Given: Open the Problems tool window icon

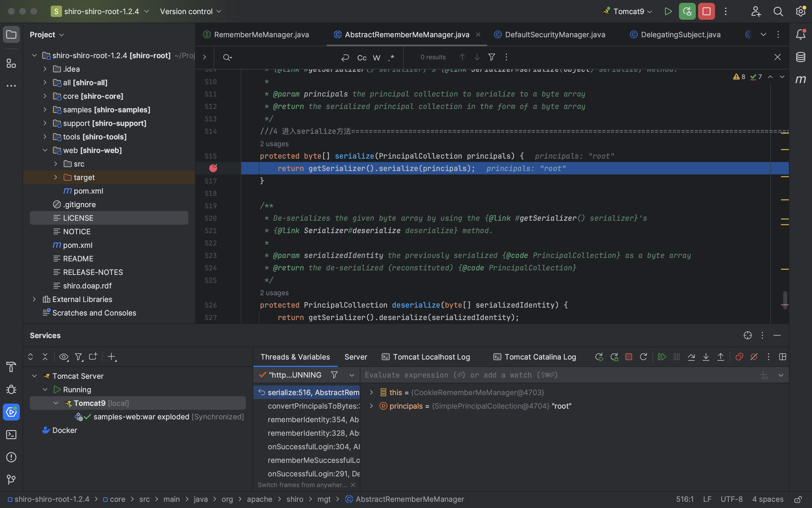Looking at the screenshot, I should (11, 457).
